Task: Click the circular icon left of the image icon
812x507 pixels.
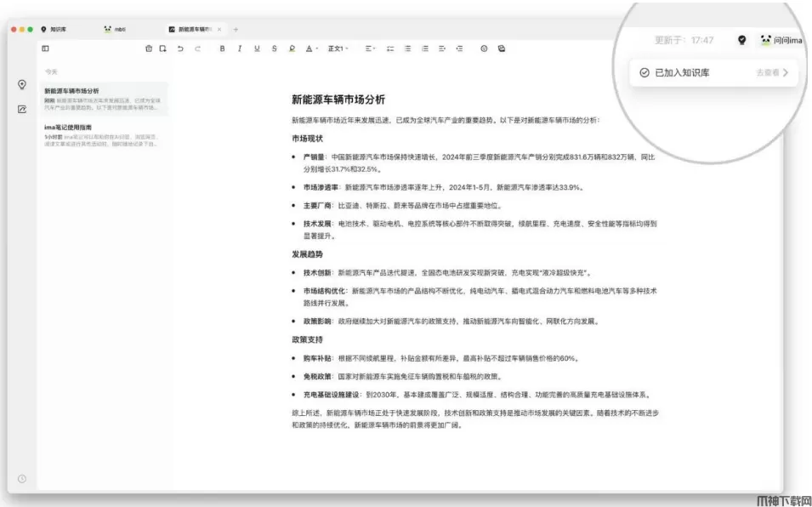Action: tap(484, 48)
